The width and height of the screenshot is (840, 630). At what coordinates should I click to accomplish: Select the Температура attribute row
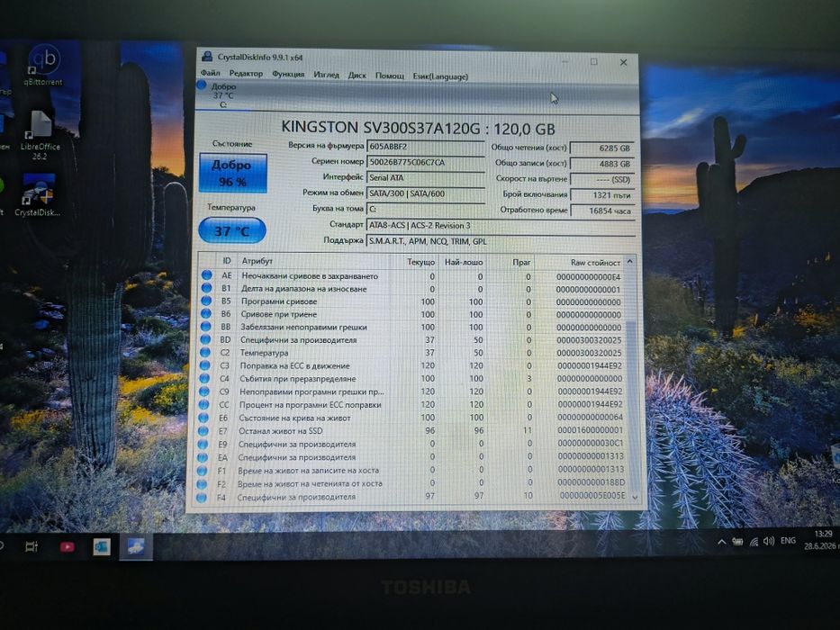tap(411, 353)
